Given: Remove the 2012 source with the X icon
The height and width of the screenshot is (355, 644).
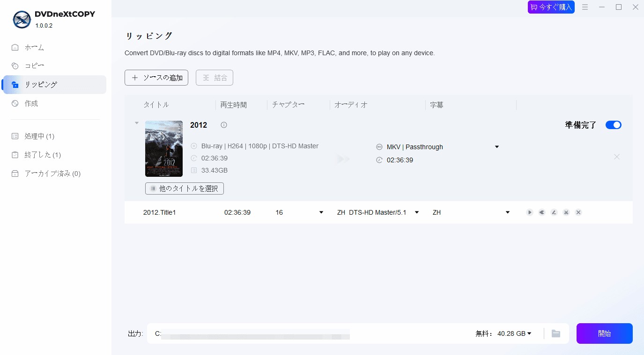Looking at the screenshot, I should (x=617, y=157).
